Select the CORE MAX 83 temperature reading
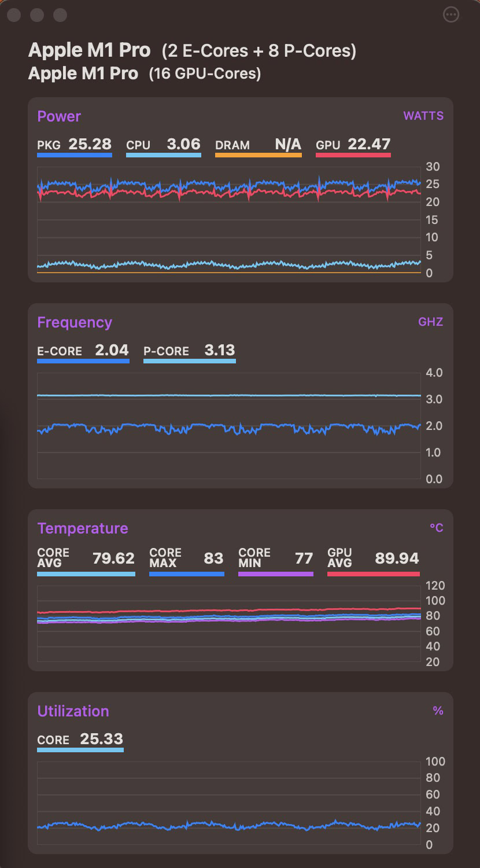This screenshot has width=480, height=868. (187, 561)
